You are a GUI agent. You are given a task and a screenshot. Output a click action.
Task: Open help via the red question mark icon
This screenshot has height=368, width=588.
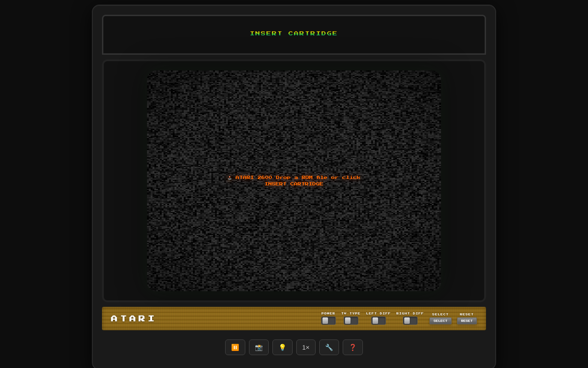click(353, 347)
